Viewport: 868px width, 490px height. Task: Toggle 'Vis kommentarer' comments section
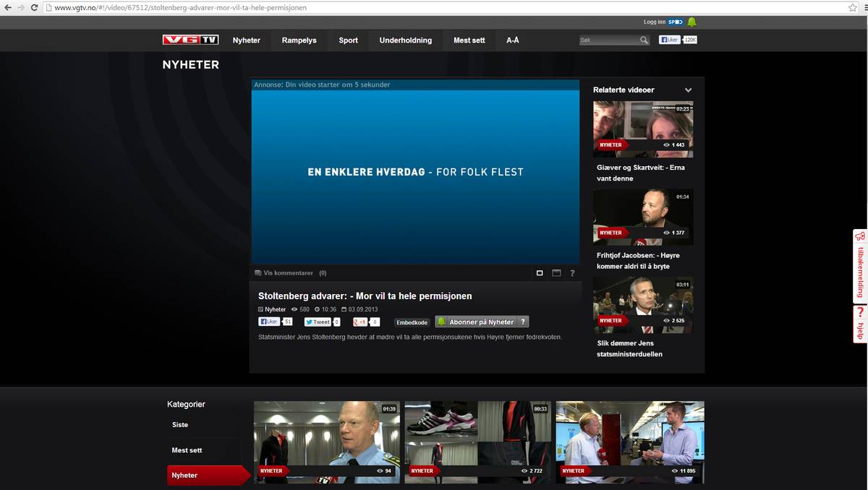[x=289, y=273]
